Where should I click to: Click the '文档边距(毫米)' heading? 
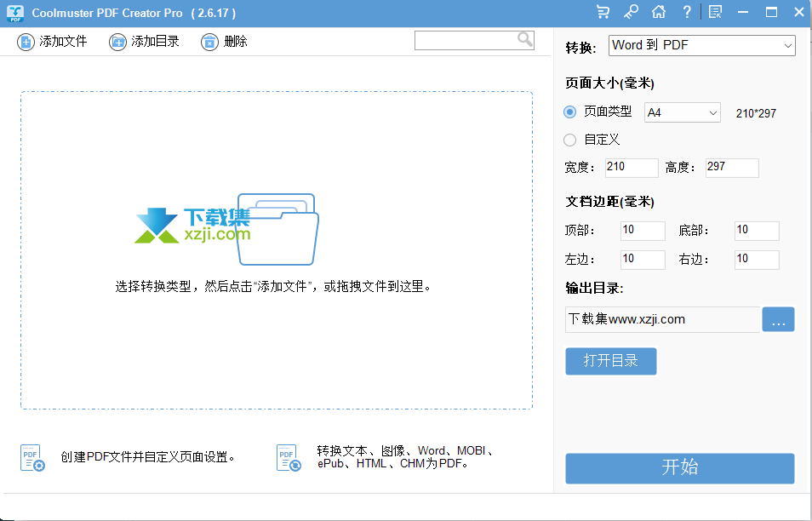tap(610, 202)
